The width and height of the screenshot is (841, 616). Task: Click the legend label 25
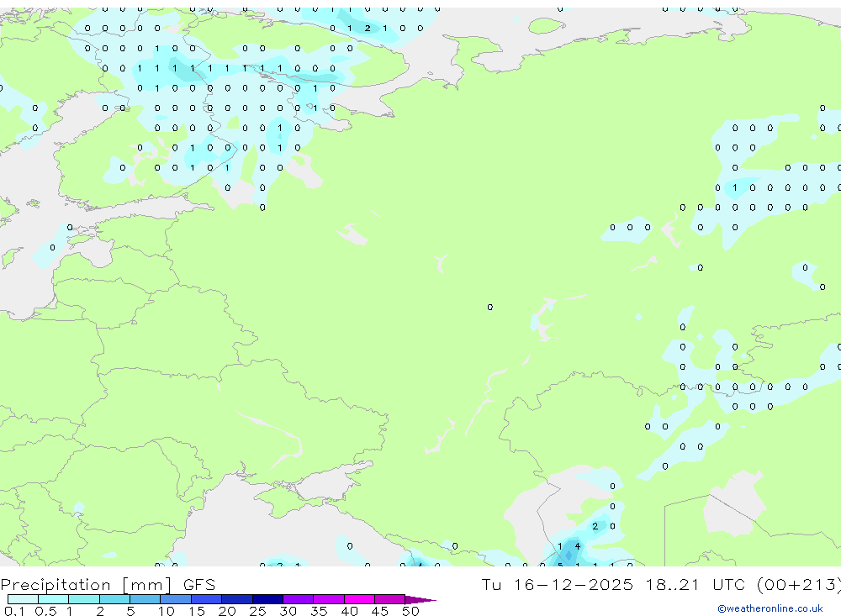pyautogui.click(x=257, y=611)
